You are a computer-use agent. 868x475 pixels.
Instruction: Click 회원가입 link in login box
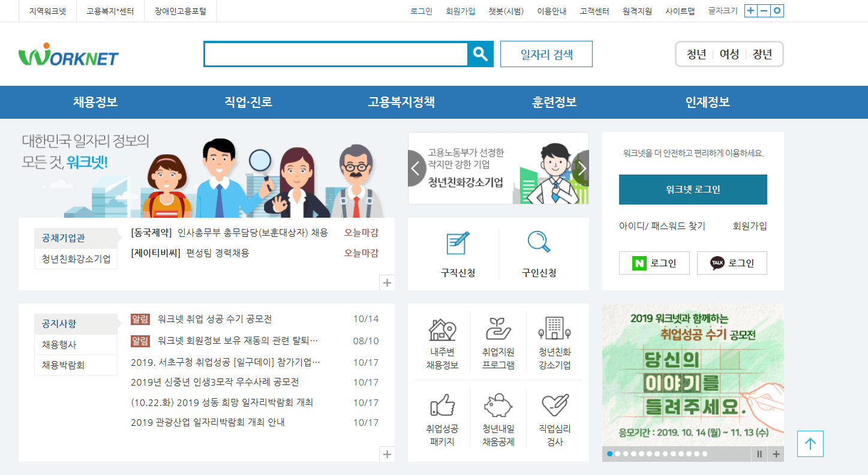750,226
